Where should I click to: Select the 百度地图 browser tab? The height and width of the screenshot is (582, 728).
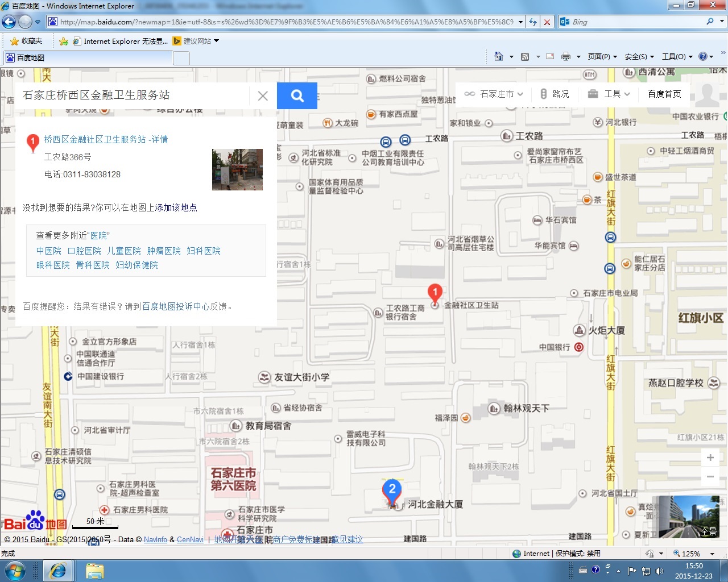coord(88,57)
